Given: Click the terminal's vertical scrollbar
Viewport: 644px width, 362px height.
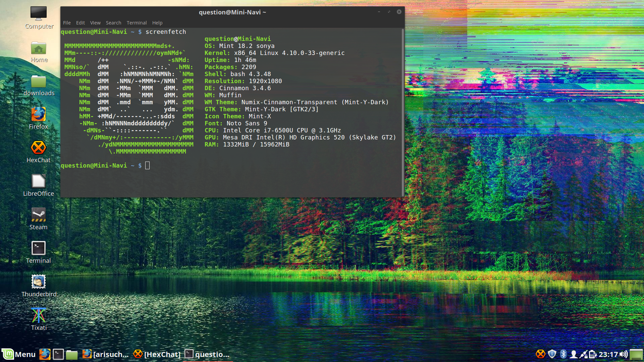Looking at the screenshot, I should [x=402, y=112].
